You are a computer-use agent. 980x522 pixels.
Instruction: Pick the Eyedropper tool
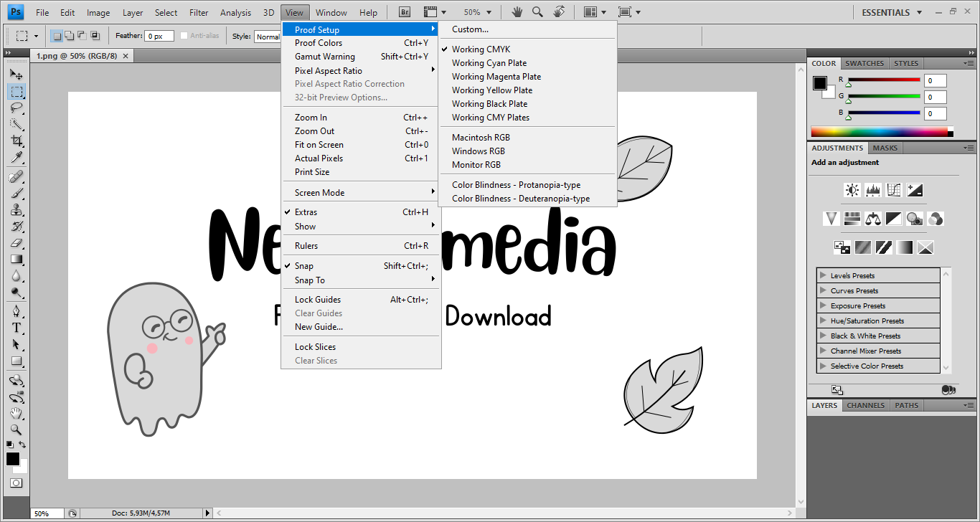click(x=17, y=158)
